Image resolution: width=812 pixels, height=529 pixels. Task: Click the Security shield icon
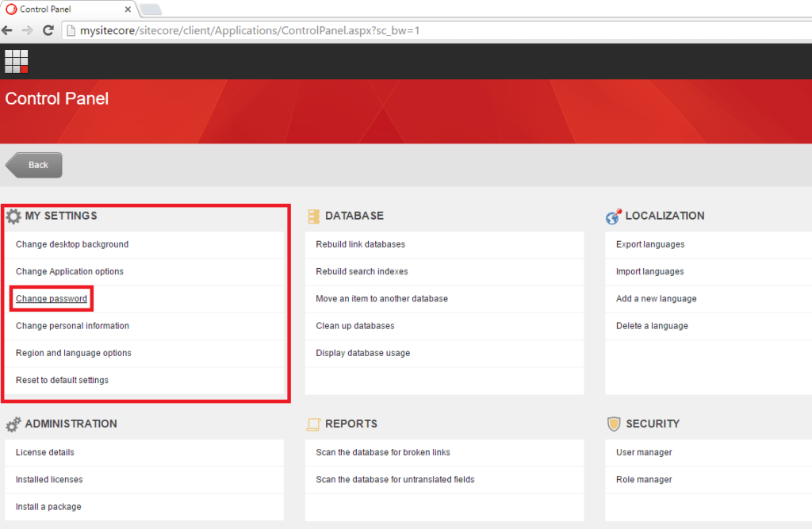click(614, 424)
